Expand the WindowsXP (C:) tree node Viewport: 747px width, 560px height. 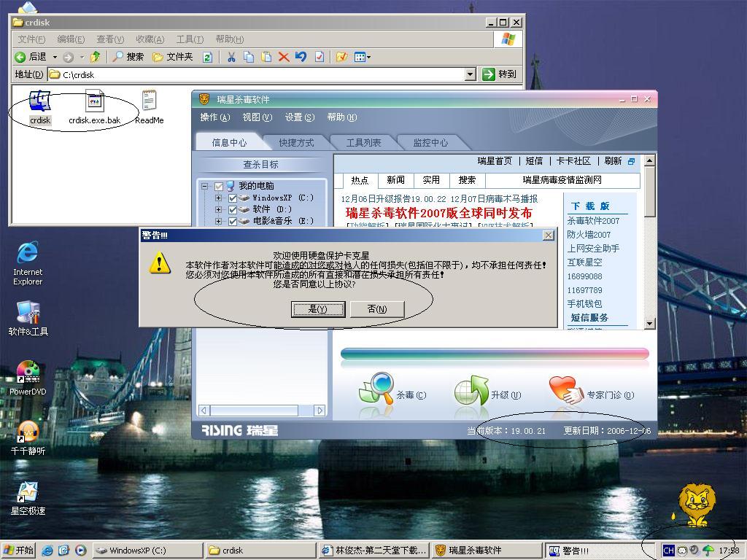coord(218,198)
